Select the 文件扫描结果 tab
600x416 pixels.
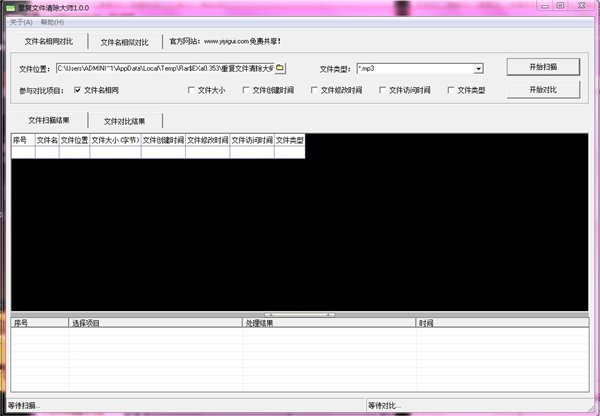click(x=49, y=120)
